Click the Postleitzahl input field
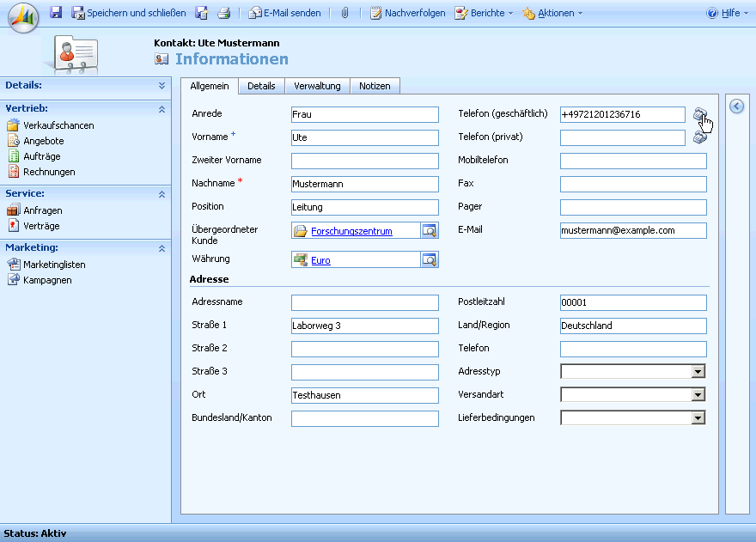 pos(633,302)
